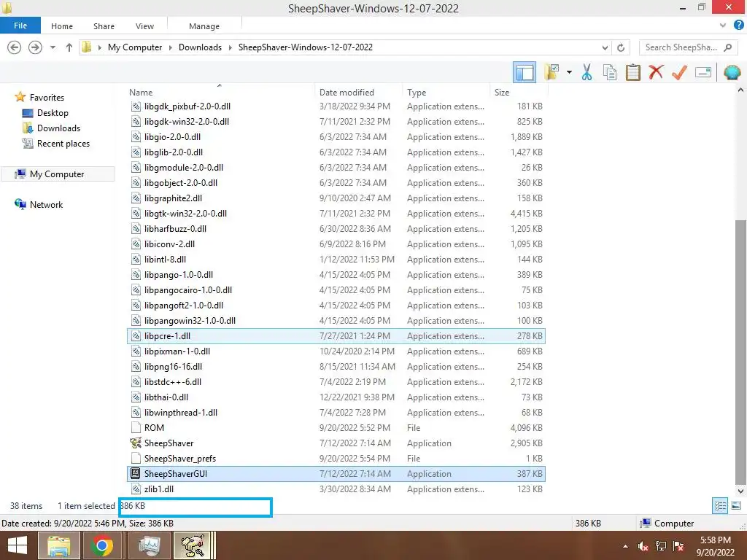This screenshot has height=560, width=747.
Task: Open File Explorer from the taskbar
Action: (58, 545)
